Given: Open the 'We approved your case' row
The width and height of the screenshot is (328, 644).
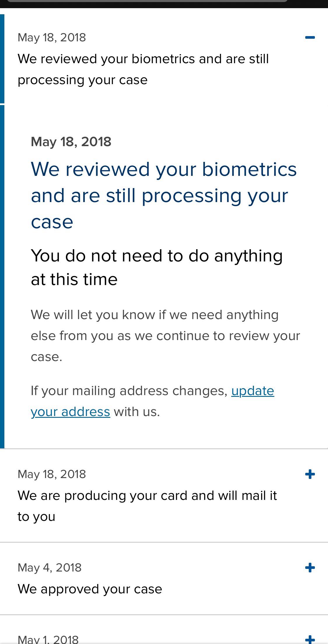Looking at the screenshot, I should [90, 589].
